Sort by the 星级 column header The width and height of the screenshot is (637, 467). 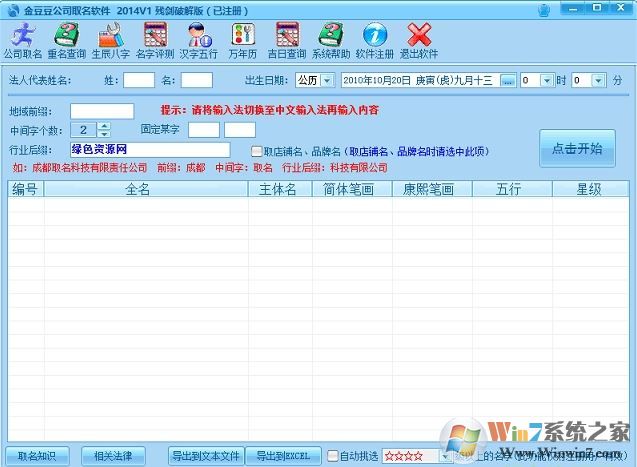[x=590, y=189]
